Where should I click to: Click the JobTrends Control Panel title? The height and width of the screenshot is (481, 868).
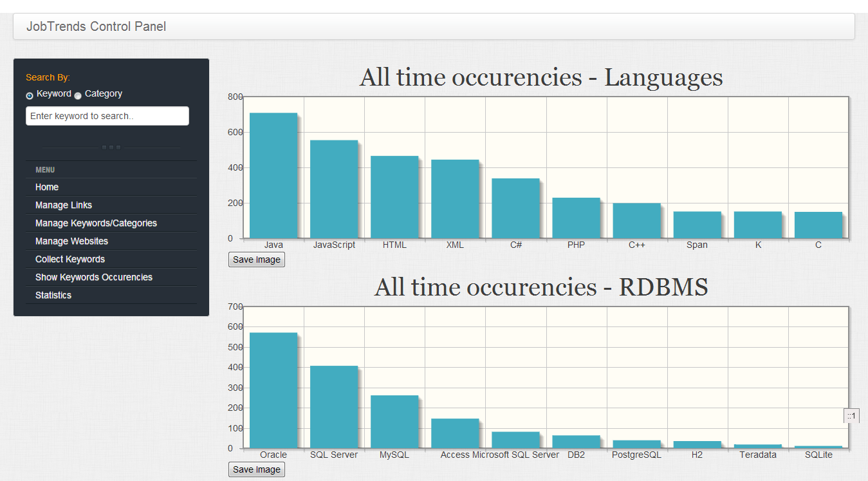(x=97, y=26)
